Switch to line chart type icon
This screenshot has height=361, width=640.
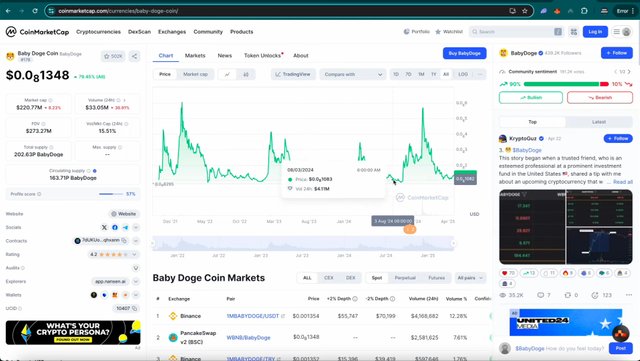(227, 74)
